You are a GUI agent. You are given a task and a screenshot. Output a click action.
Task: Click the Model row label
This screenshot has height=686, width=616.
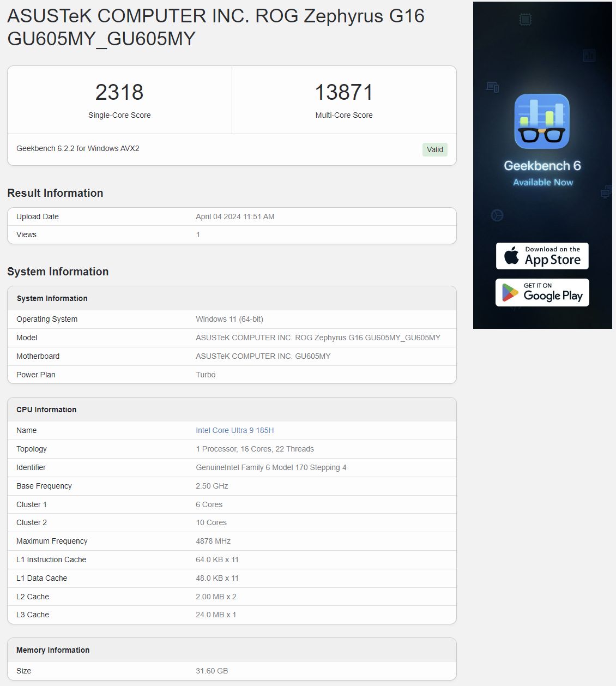pos(27,338)
